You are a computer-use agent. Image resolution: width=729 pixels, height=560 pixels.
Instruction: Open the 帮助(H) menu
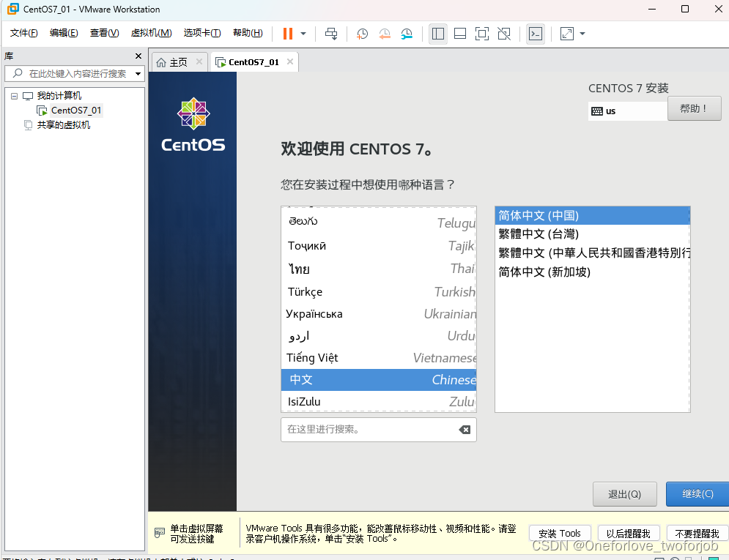[x=248, y=33]
